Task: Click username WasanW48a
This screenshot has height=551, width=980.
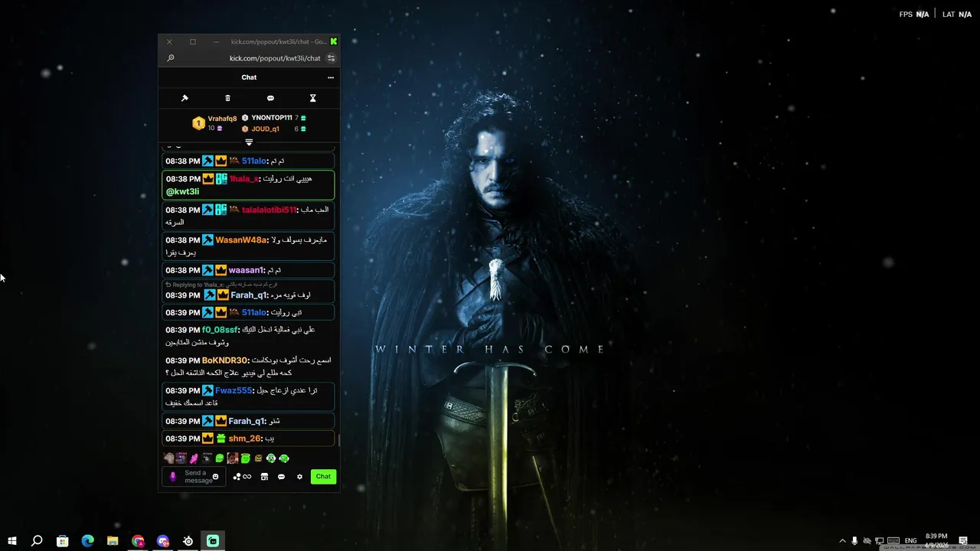Action: (x=241, y=240)
